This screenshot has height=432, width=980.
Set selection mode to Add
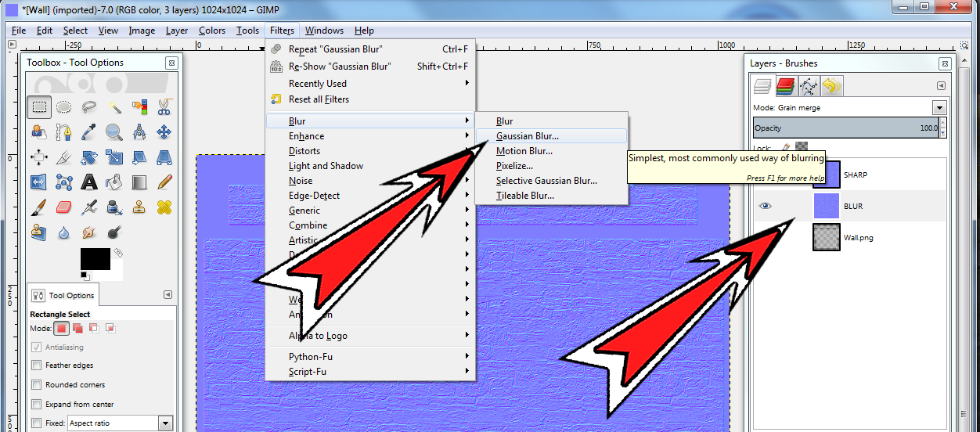point(77,329)
